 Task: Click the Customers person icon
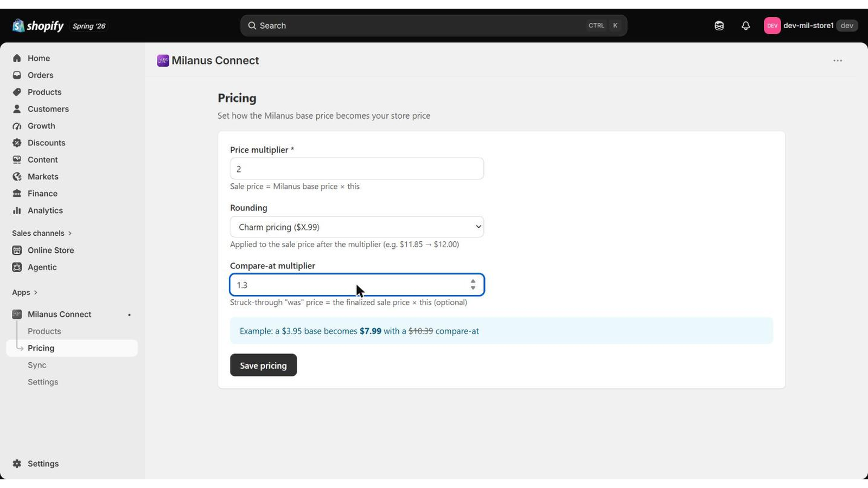[x=17, y=108]
